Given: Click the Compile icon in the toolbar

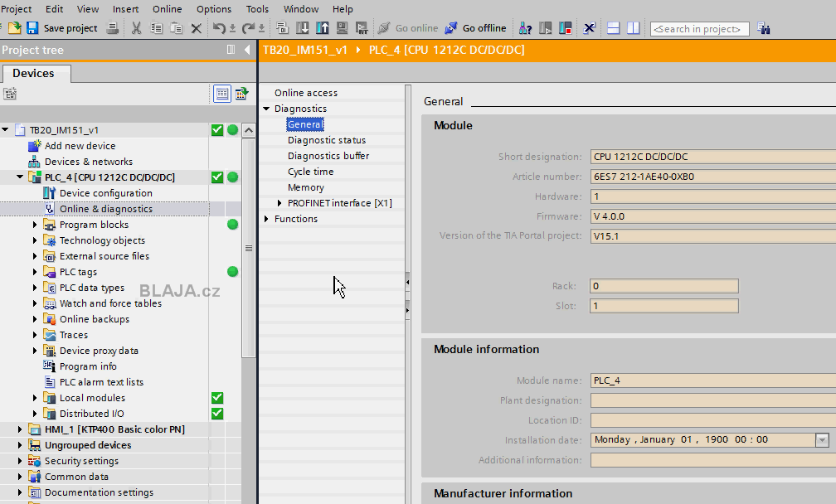Looking at the screenshot, I should (x=283, y=27).
